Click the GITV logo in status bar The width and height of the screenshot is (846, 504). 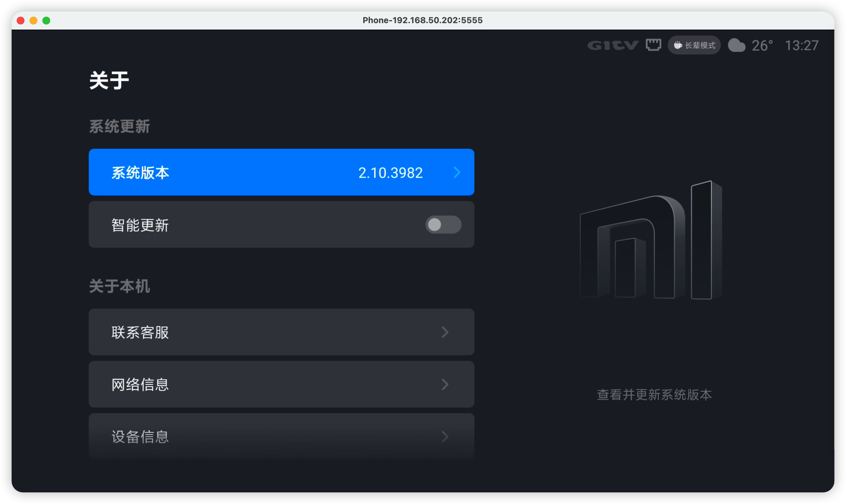point(613,45)
